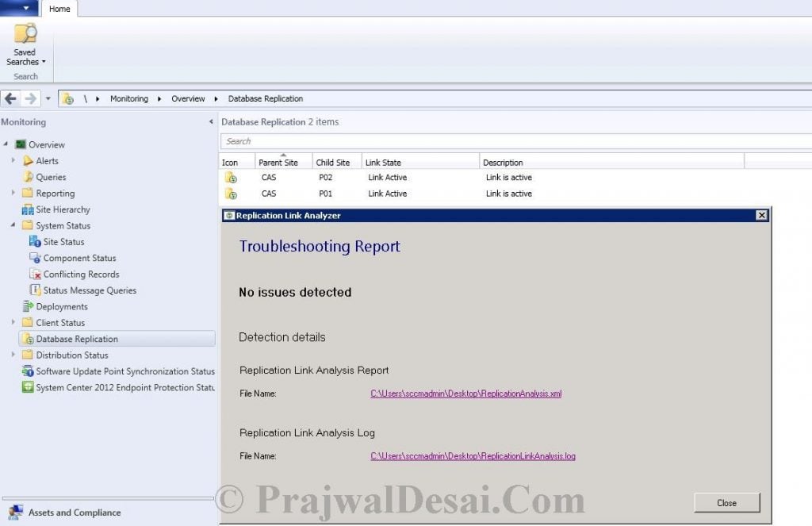Click the Replication Link Analyzer title icon
This screenshot has width=812, height=526.
pos(229,215)
